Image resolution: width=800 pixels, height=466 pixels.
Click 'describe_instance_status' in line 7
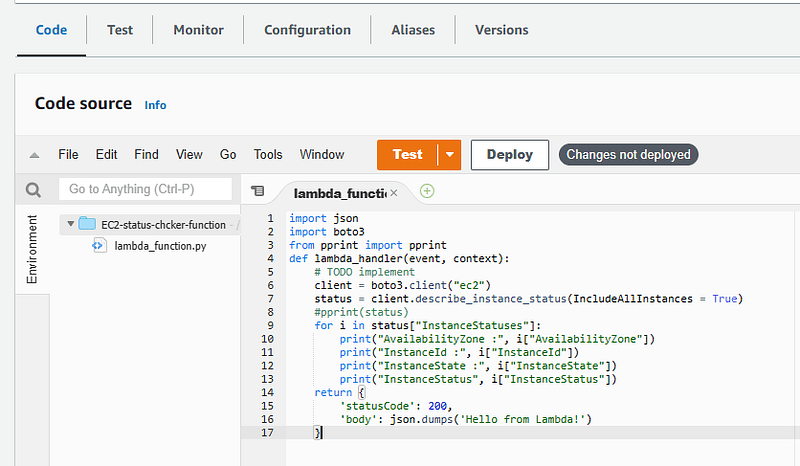(491, 299)
